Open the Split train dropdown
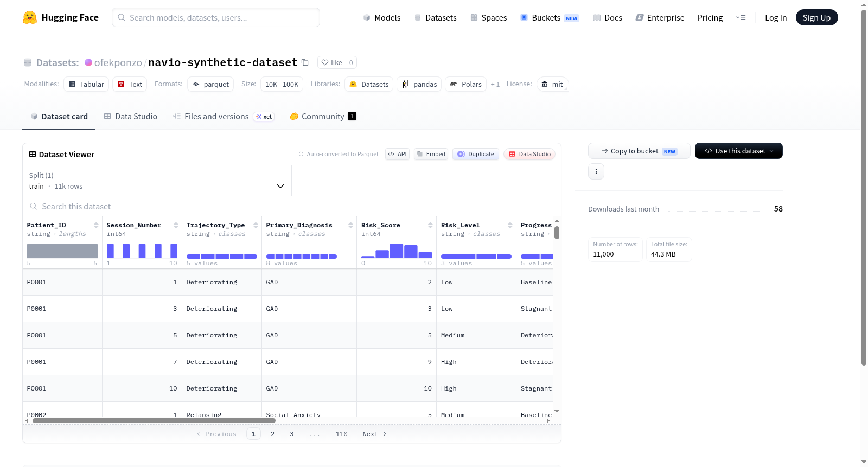Screen dimensions: 868x467 [157, 181]
